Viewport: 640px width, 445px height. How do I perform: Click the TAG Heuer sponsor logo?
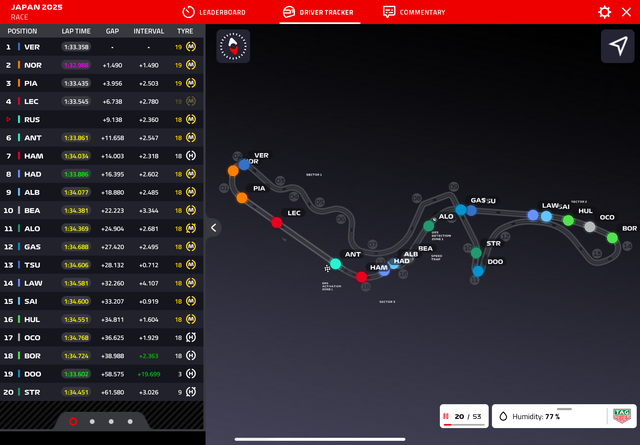[622, 416]
